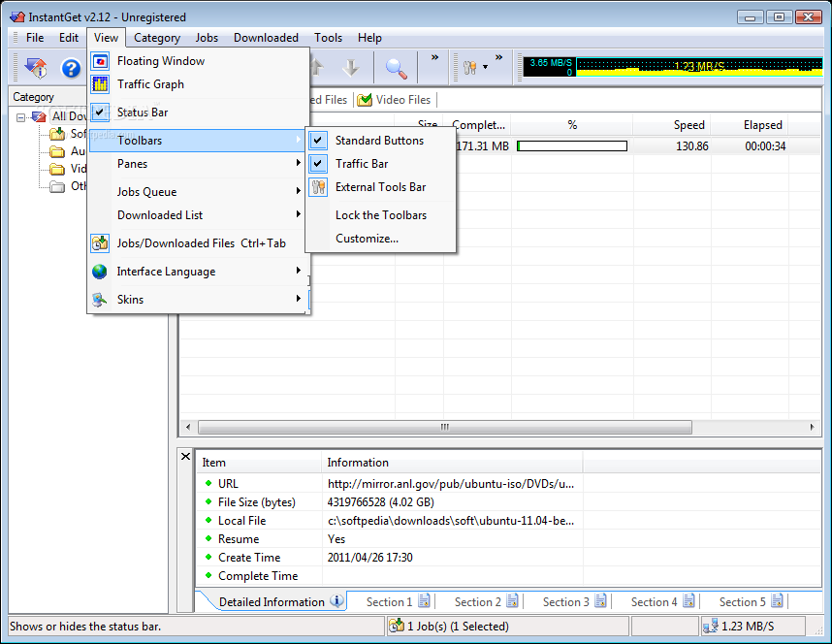Image resolution: width=832 pixels, height=644 pixels.
Task: Click the Jobs/Downloaded Files menu icon
Action: tap(100, 243)
